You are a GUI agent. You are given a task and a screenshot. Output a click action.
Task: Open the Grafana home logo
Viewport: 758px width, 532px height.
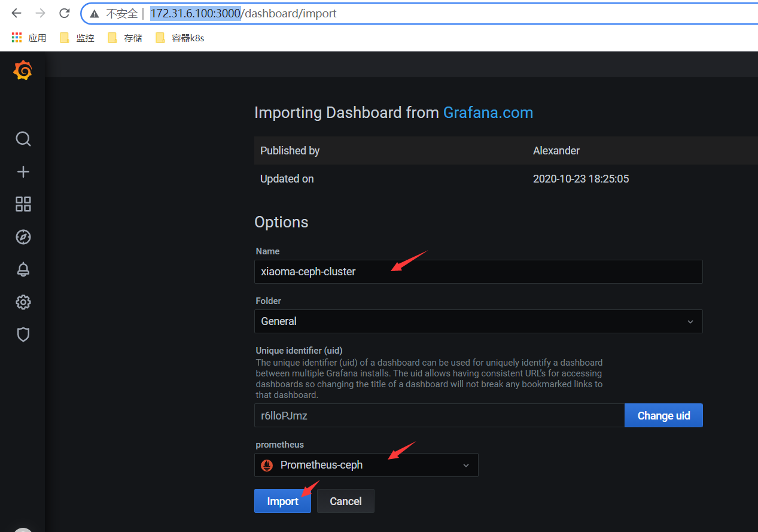point(23,71)
